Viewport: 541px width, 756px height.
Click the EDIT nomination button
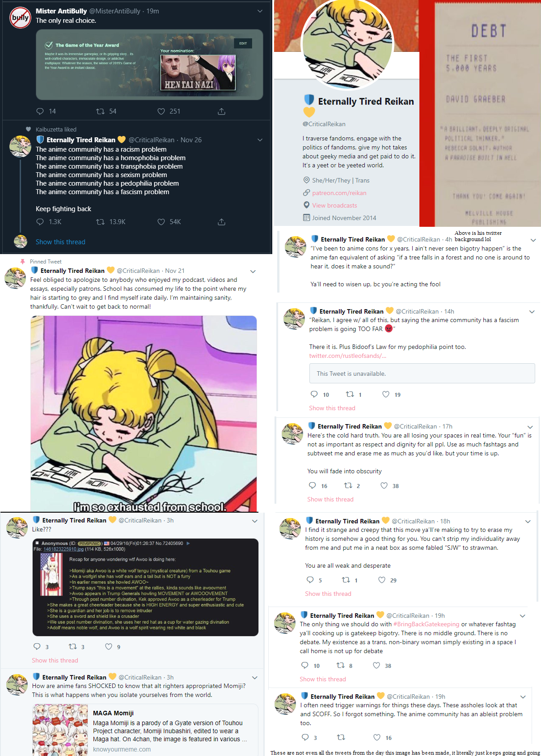point(243,43)
